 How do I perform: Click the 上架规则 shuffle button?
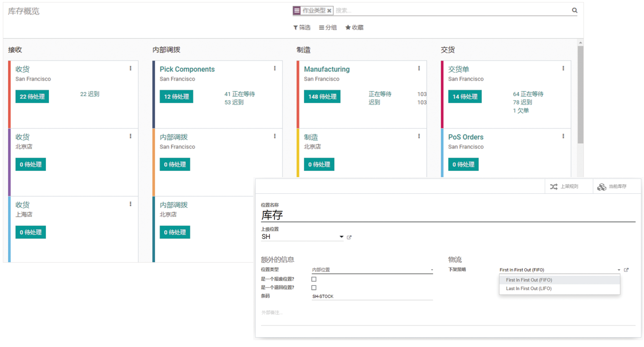pyautogui.click(x=564, y=187)
